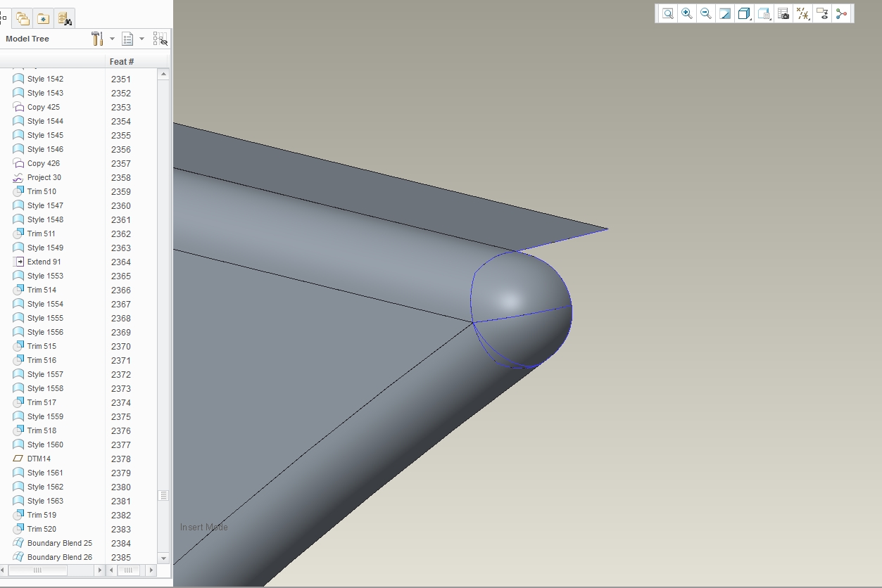
Task: Click the Model Tree Settings hammer icon
Action: [97, 39]
